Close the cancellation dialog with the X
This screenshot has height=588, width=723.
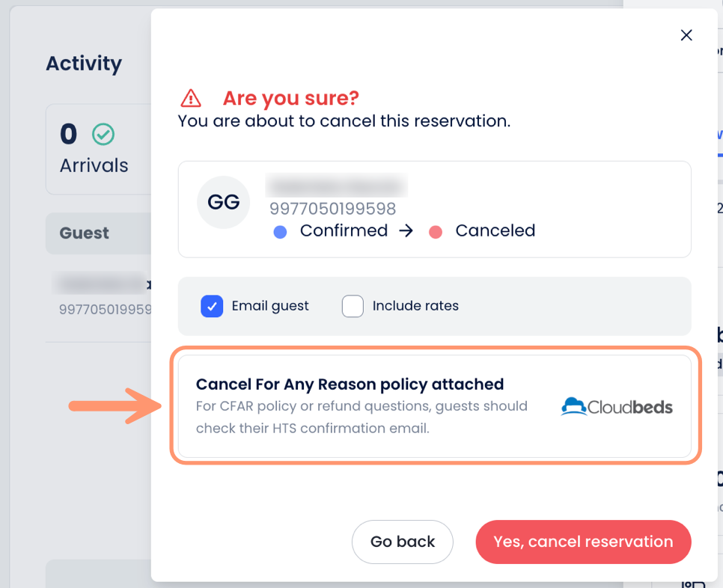(x=686, y=35)
